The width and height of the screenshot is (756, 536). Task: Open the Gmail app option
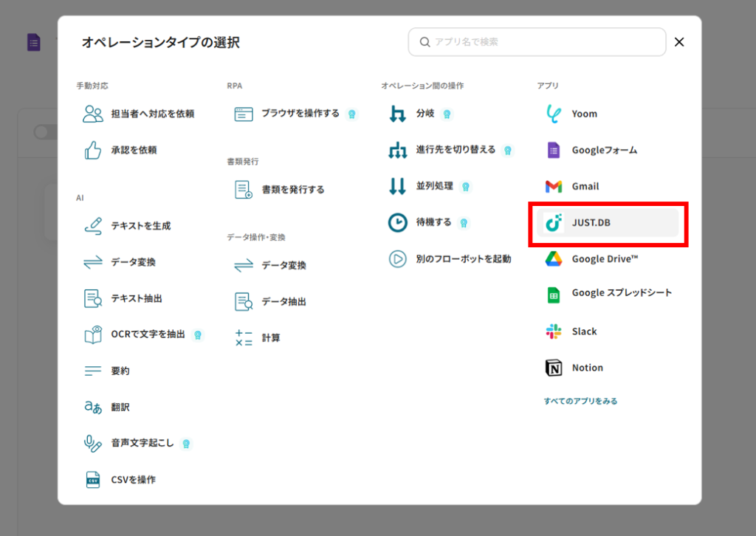585,186
